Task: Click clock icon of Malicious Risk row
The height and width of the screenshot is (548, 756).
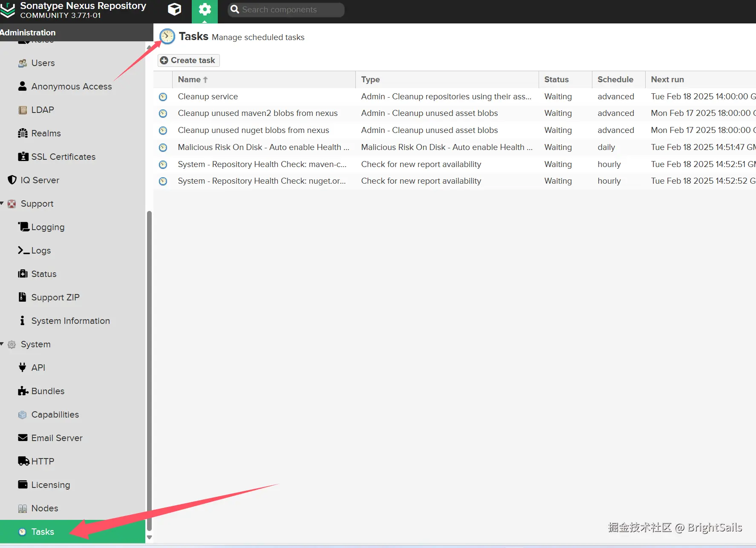Action: point(163,147)
